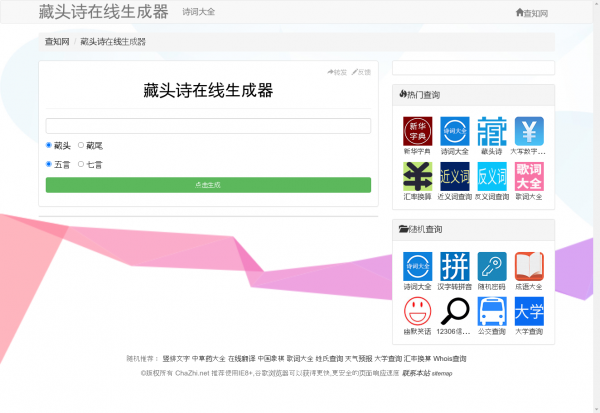Open the 藏头诗 icon in popular queries
Screen dimensions: 600x413
pos(491,131)
